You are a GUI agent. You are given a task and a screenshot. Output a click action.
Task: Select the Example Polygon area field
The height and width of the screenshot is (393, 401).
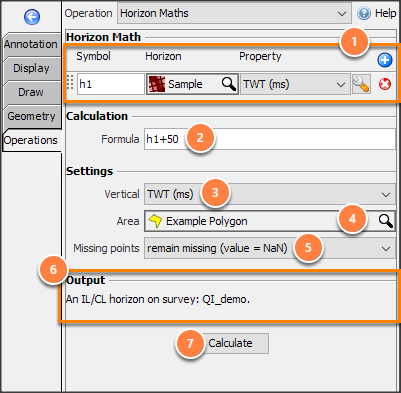coord(270,221)
